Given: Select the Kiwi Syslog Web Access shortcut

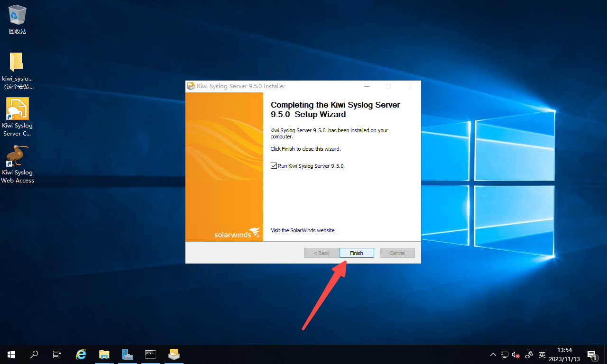Looking at the screenshot, I should pyautogui.click(x=18, y=164).
